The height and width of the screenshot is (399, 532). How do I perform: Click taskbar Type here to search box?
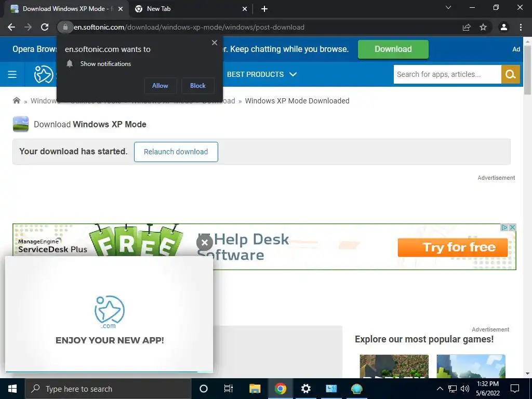(x=108, y=389)
